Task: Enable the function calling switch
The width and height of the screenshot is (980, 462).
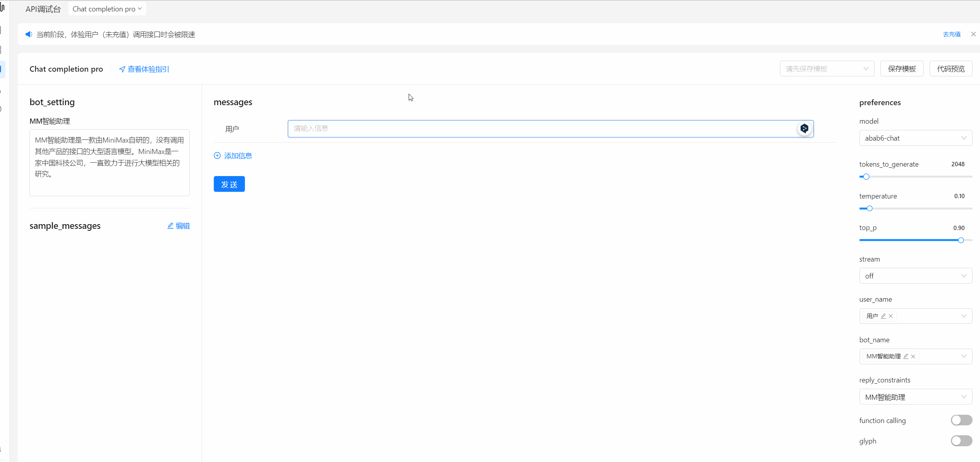Action: (961, 420)
